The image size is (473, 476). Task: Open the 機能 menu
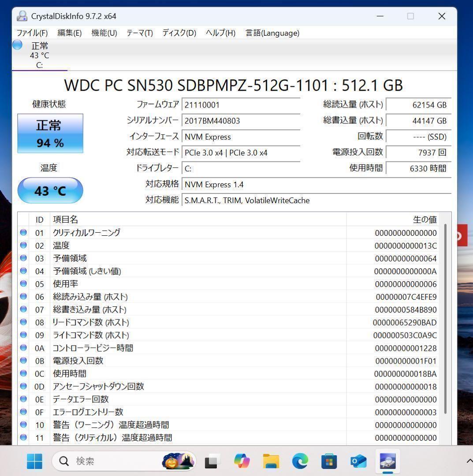[x=104, y=33]
